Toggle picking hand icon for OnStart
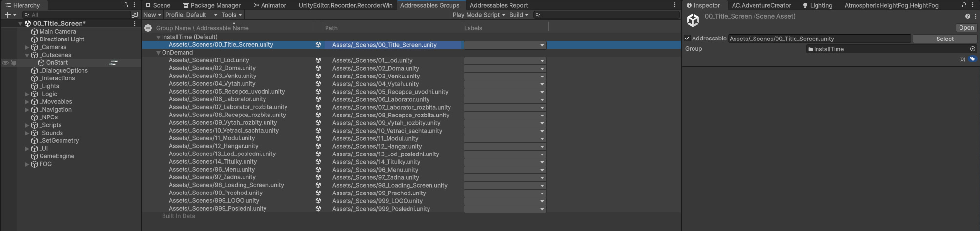Viewport: 980px width, 231px height. 14,63
